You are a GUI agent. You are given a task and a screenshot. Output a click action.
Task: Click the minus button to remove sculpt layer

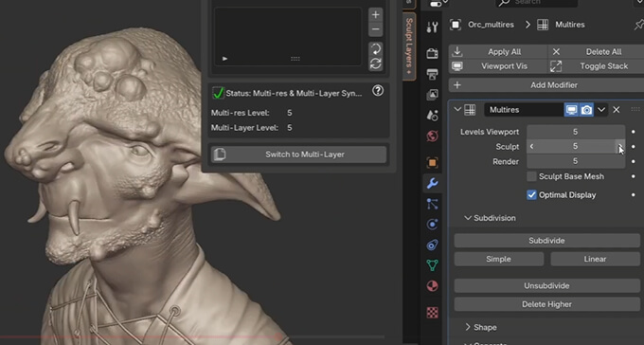coord(375,29)
